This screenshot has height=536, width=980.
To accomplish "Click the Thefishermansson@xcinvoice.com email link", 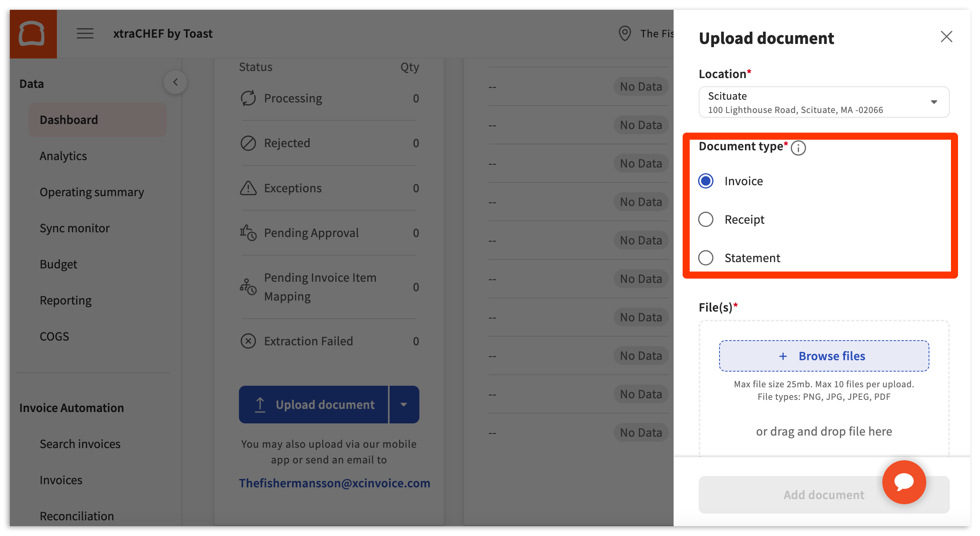I will point(334,483).
